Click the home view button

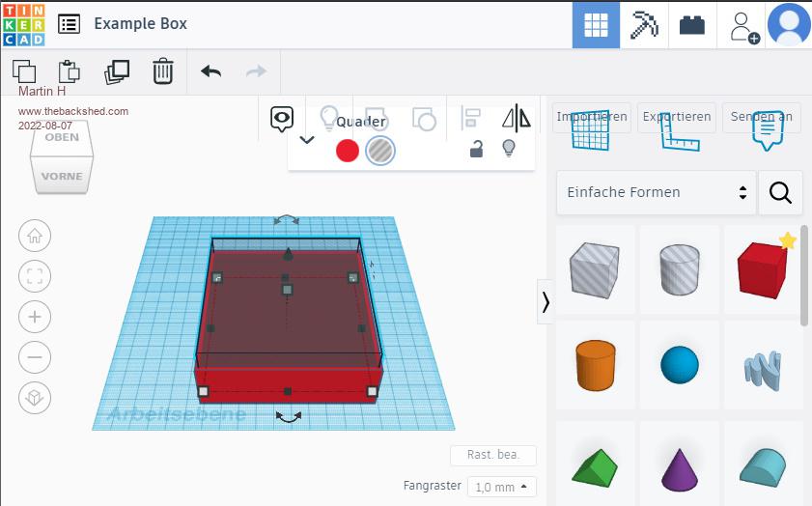pyautogui.click(x=35, y=235)
